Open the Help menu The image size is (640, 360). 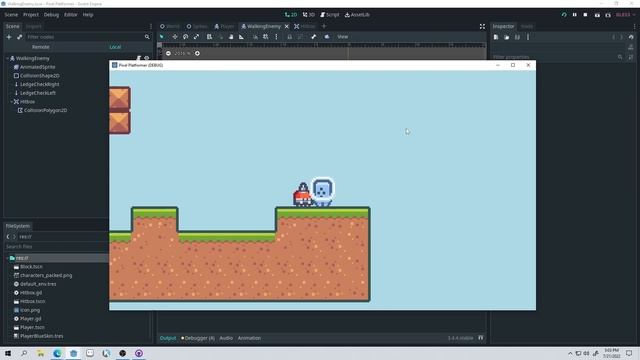(x=88, y=15)
